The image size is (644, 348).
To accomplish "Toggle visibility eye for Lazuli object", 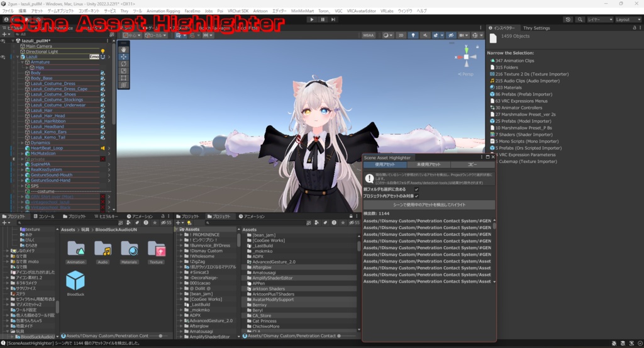I will click(3, 57).
